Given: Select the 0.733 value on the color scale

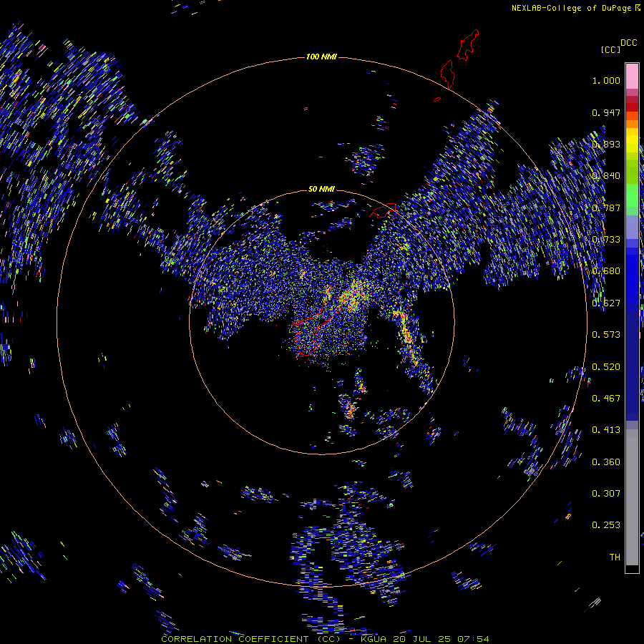Looking at the screenshot, I should click(x=606, y=240).
